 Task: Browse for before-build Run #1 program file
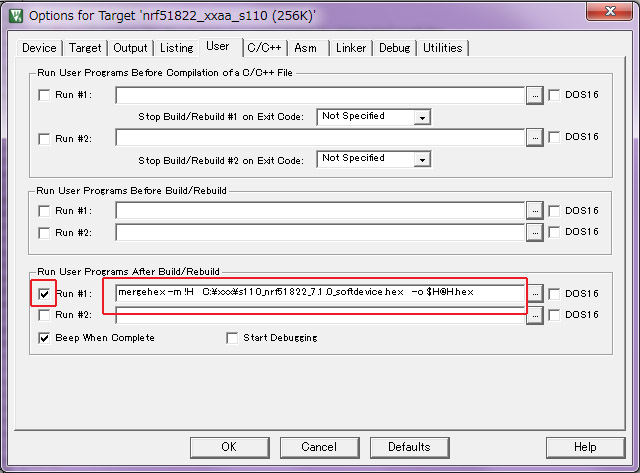click(535, 211)
